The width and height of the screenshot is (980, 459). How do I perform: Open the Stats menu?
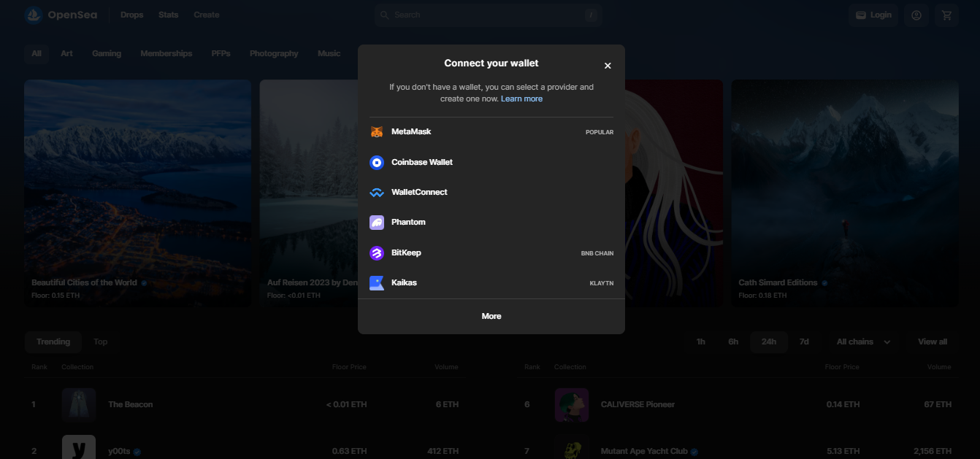click(169, 15)
